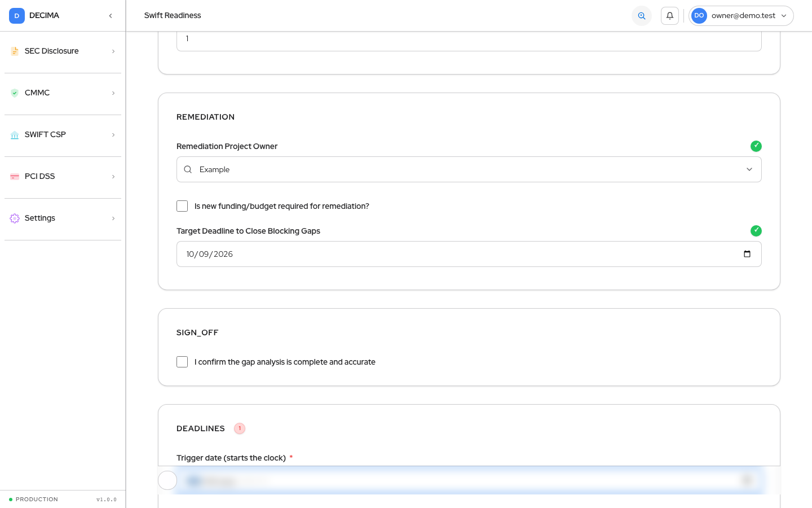The image size is (812, 508).
Task: Open the calendar picker in deadline field
Action: (747, 254)
